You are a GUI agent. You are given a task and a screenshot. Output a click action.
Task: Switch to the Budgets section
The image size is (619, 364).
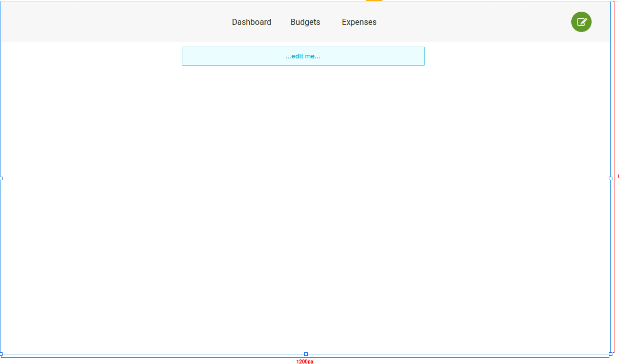[x=305, y=22]
